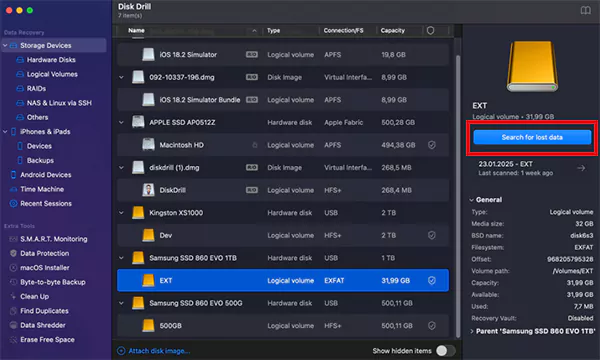Collapse the APPLE SSD AP0512Z row
The width and height of the screenshot is (600, 360).
121,122
